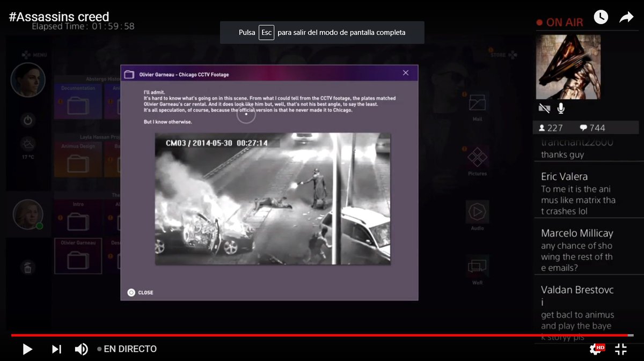
Task: Click the disabled camera icon
Action: pos(544,108)
